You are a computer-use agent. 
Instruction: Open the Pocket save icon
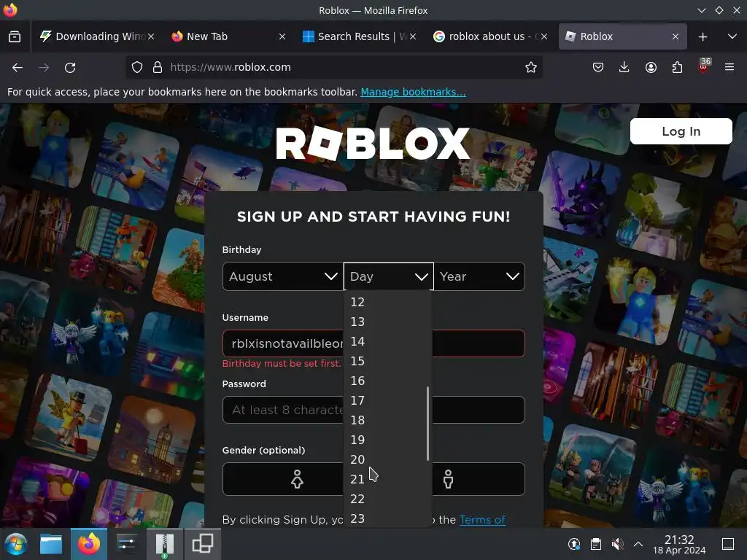coord(598,67)
